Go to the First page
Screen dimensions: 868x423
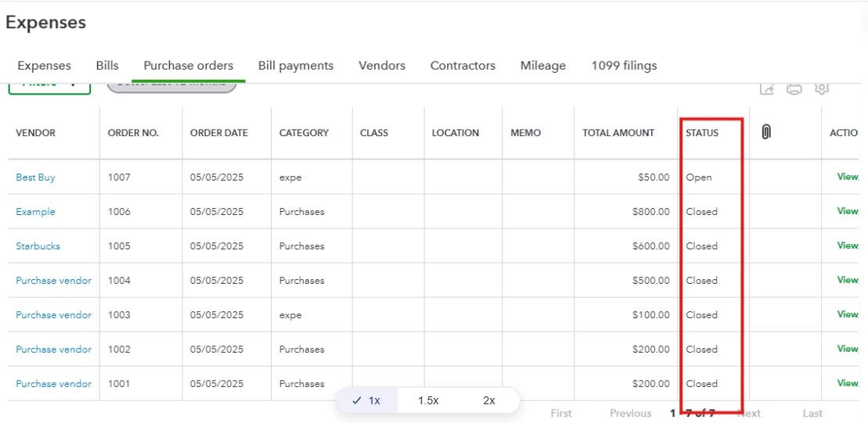(561, 413)
